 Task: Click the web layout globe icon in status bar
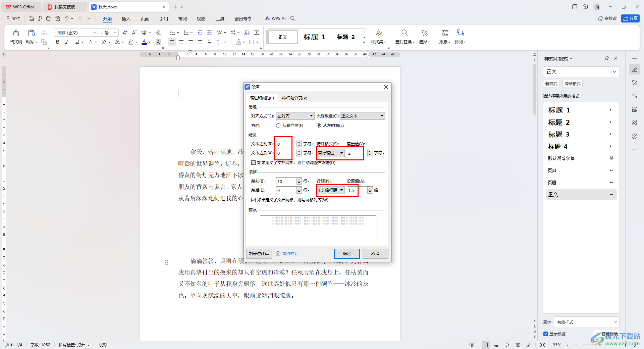click(x=518, y=345)
